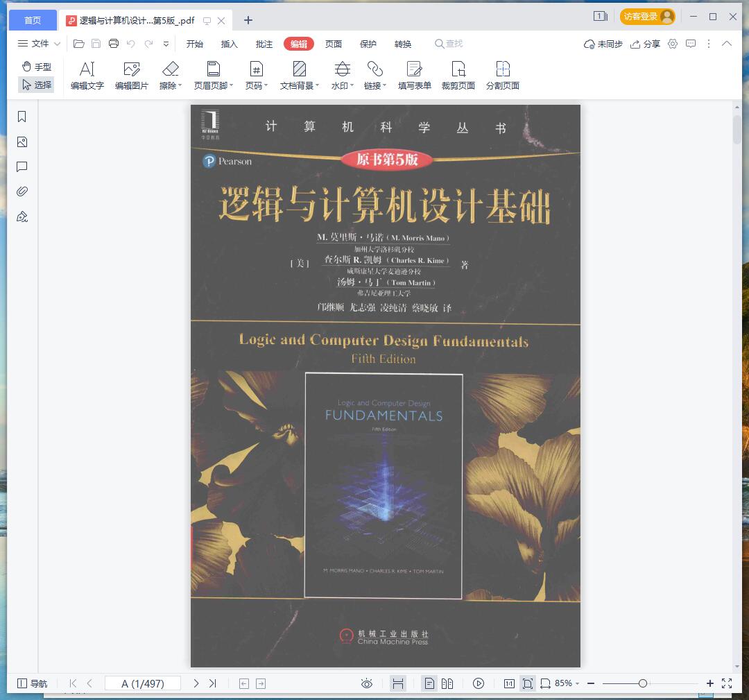Viewport: 749px width, 700px height.
Task: Start slideshow playback
Action: (x=478, y=684)
